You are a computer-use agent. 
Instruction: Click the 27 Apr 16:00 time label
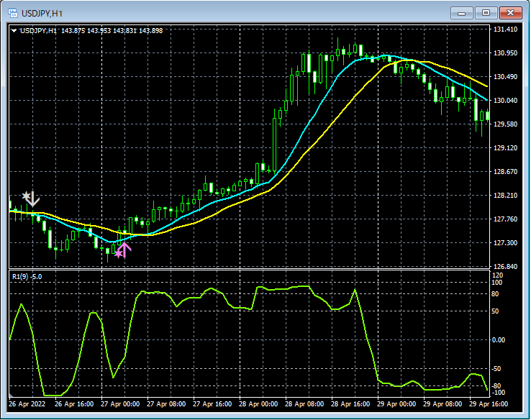coord(212,404)
